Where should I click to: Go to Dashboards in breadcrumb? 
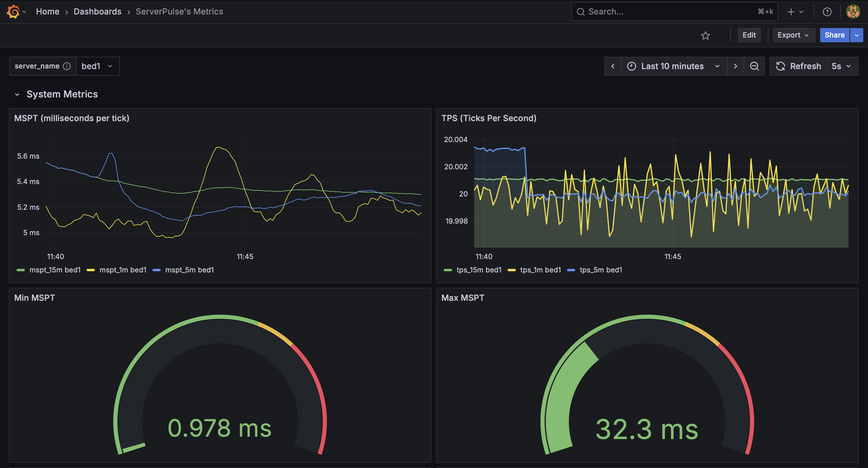click(x=97, y=12)
